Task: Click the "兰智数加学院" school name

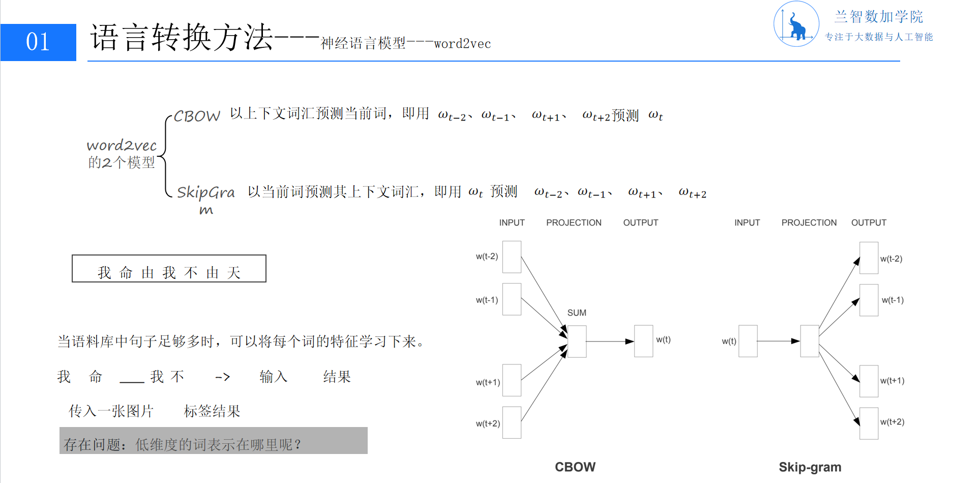Action: (x=879, y=16)
